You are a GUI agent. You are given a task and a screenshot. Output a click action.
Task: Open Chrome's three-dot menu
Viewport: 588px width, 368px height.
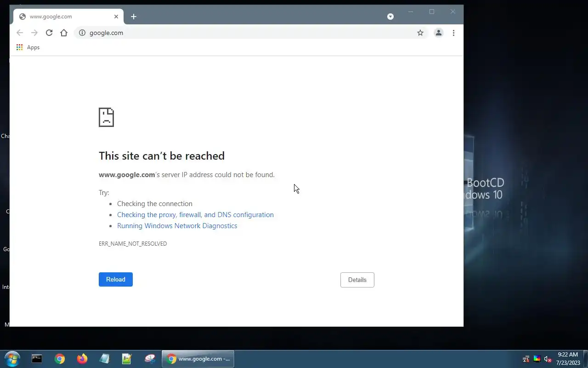coord(453,33)
